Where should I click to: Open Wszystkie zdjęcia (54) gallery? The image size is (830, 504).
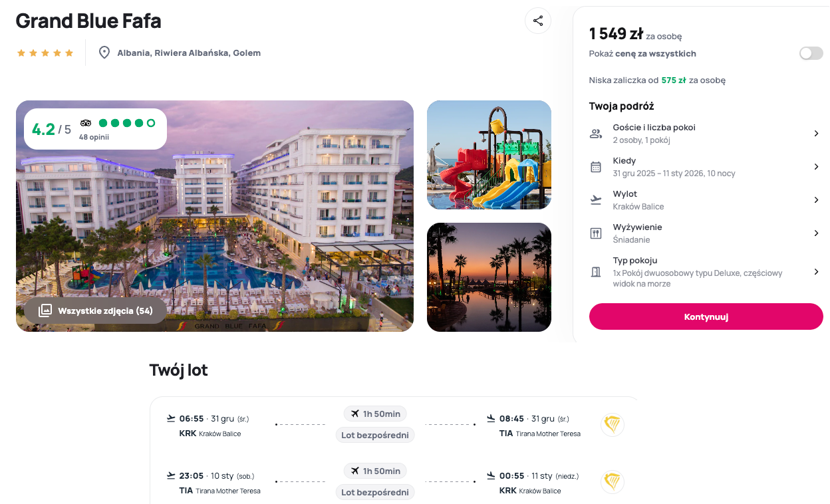[x=95, y=311]
